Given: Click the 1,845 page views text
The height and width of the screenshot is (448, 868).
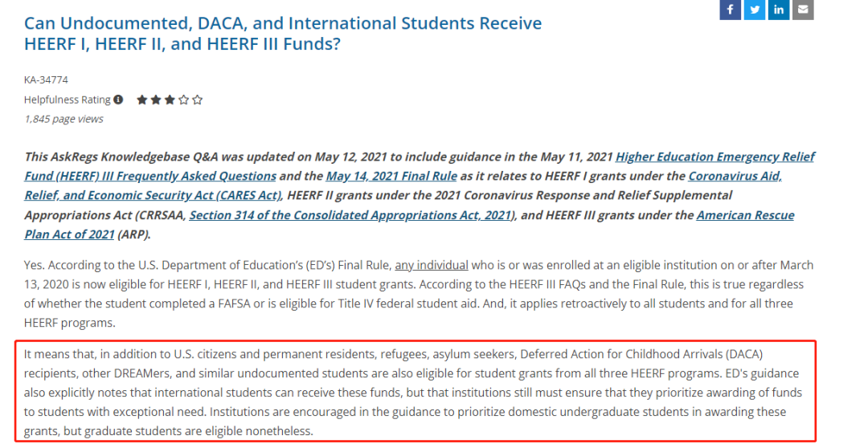Looking at the screenshot, I should (x=63, y=119).
